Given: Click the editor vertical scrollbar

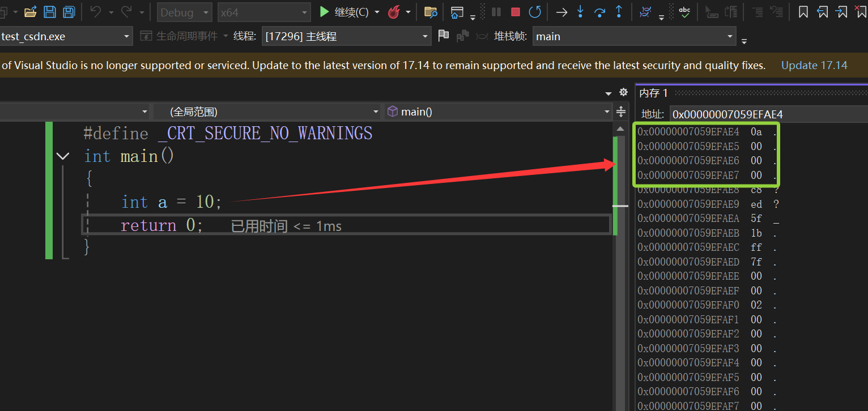Looking at the screenshot, I should point(621,266).
